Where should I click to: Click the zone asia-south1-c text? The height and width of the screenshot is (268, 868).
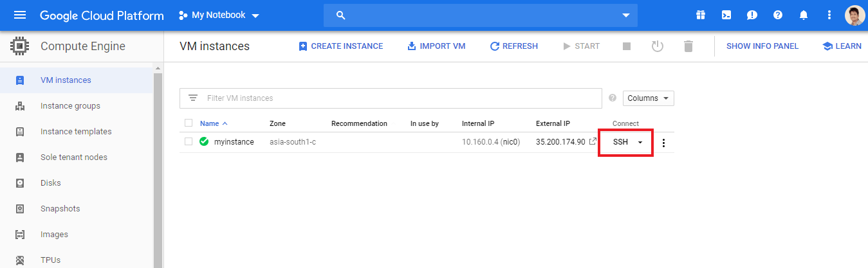(293, 142)
